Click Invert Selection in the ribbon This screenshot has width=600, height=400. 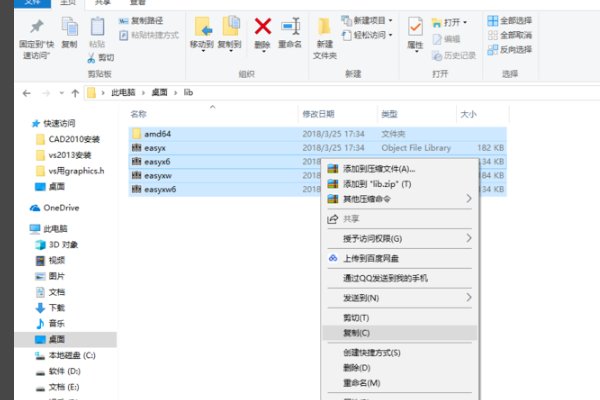(510, 50)
